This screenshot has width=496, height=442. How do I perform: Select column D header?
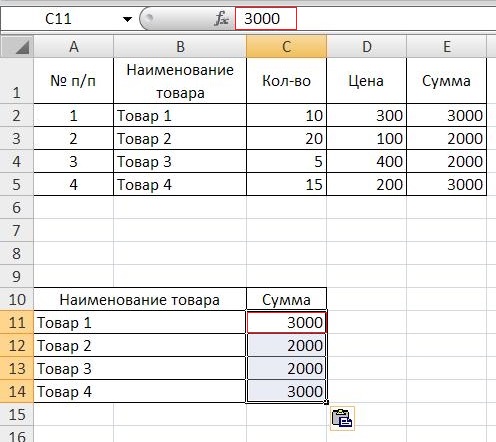[366, 47]
